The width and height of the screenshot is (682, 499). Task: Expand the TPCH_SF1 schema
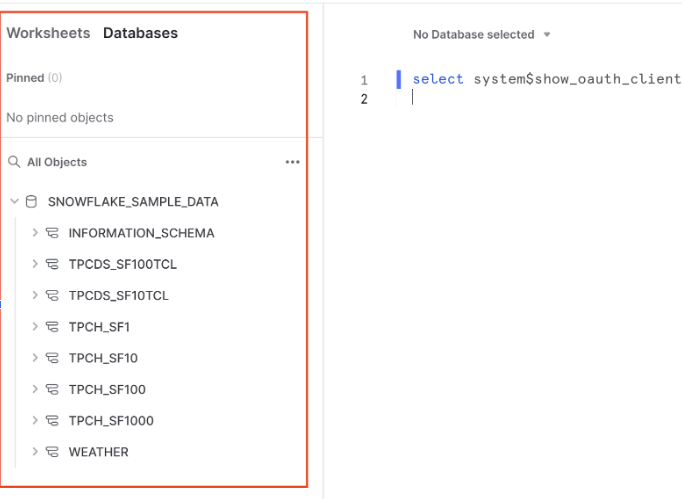pyautogui.click(x=35, y=327)
